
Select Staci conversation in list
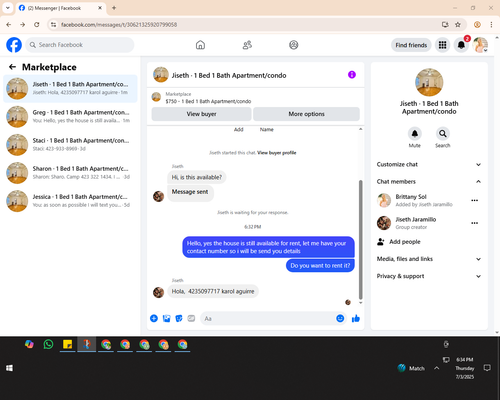[x=70, y=145]
